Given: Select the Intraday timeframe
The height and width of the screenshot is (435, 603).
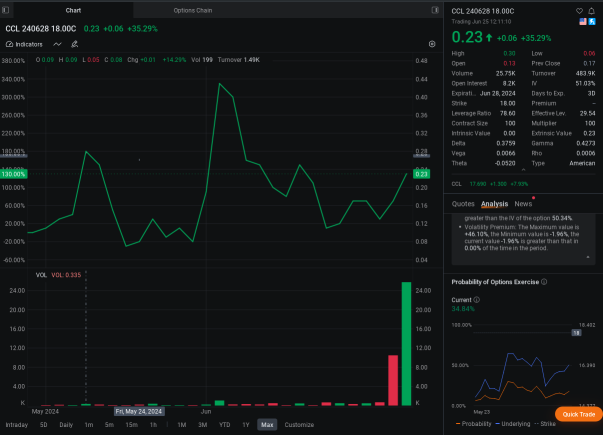Looking at the screenshot, I should pos(17,425).
